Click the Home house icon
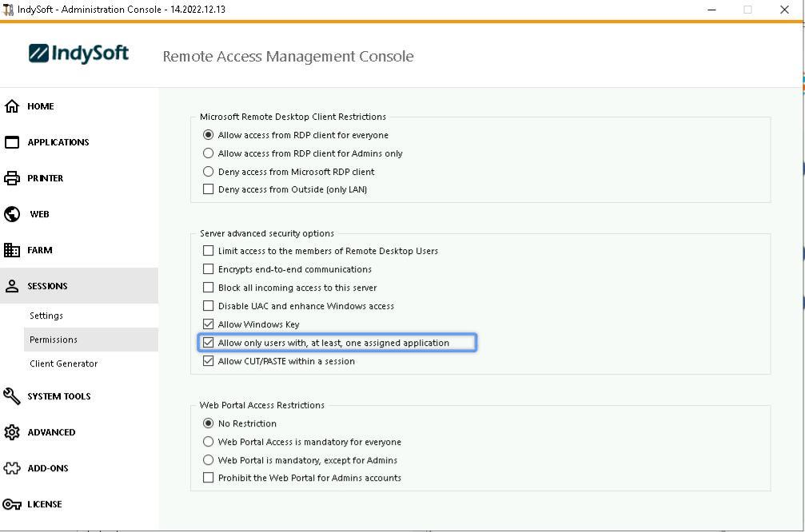 tap(12, 106)
